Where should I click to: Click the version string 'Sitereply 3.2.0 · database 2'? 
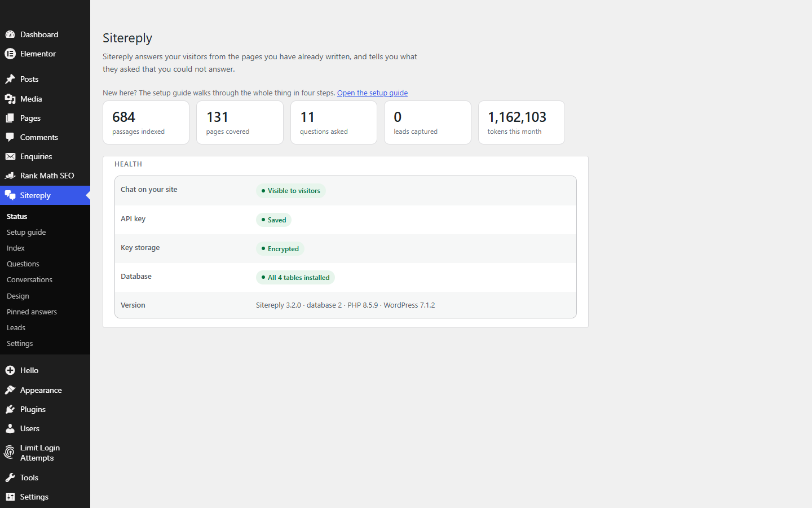coord(299,305)
